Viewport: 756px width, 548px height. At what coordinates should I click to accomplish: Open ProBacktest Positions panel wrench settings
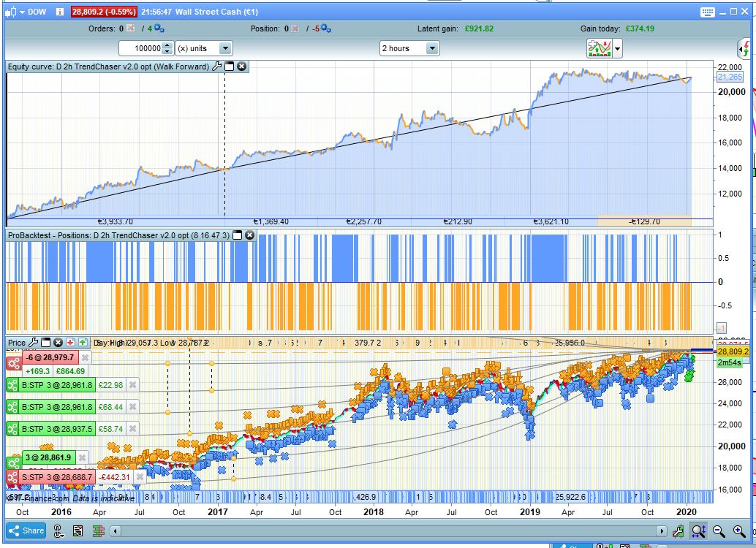238,235
